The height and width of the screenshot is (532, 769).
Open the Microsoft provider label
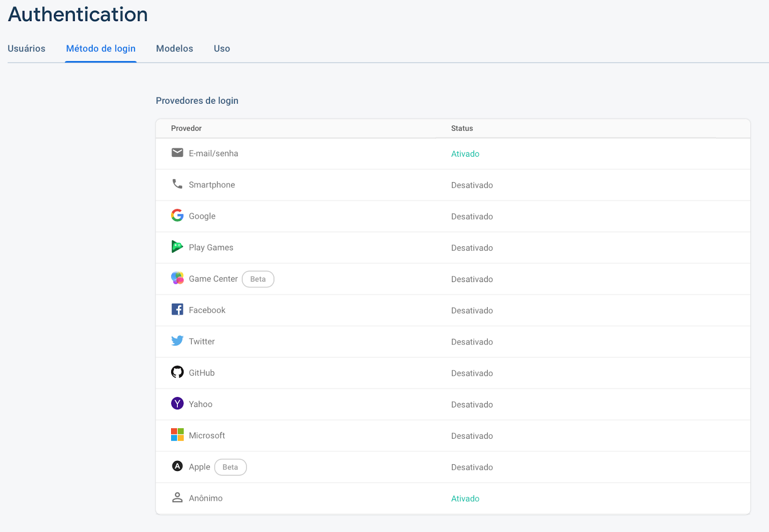pos(207,435)
